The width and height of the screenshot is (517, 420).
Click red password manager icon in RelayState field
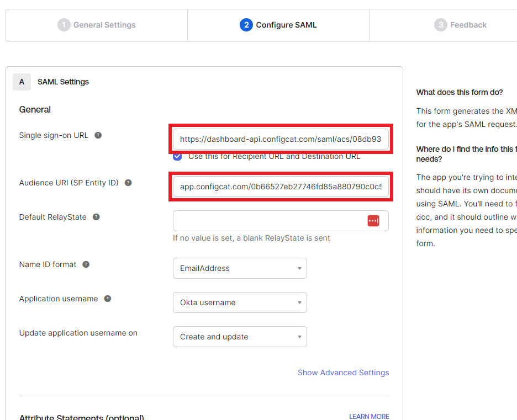click(x=373, y=221)
